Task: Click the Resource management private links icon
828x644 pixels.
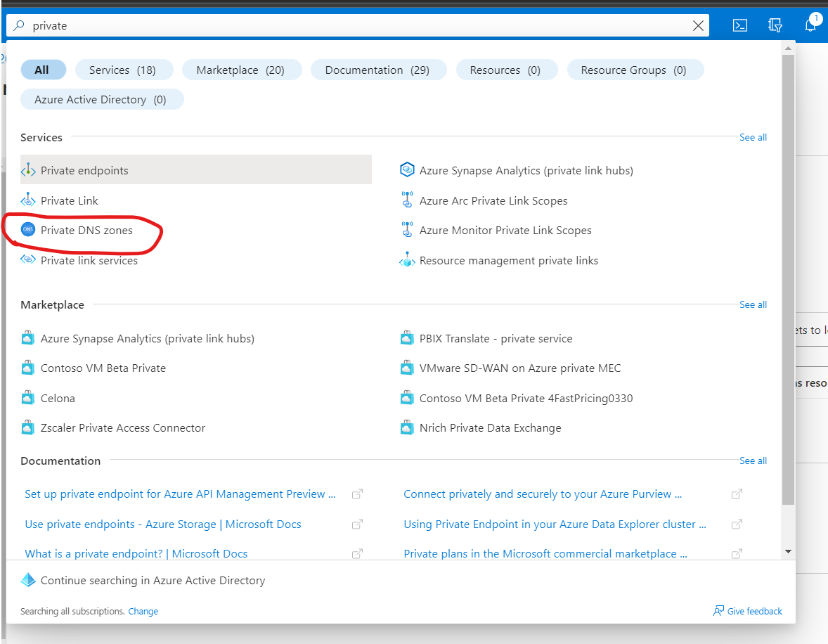Action: pyautogui.click(x=407, y=261)
